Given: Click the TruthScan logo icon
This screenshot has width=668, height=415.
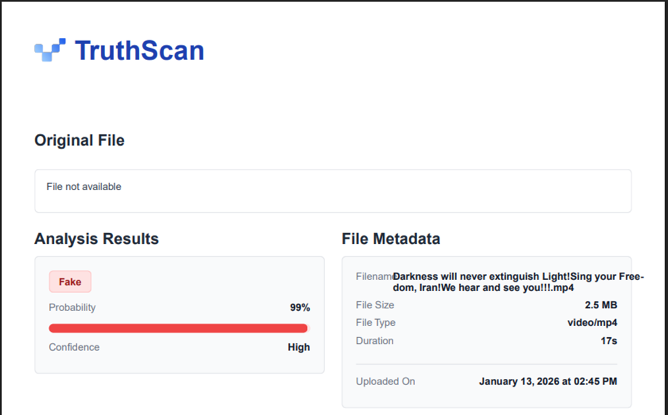Looking at the screenshot, I should (50, 50).
